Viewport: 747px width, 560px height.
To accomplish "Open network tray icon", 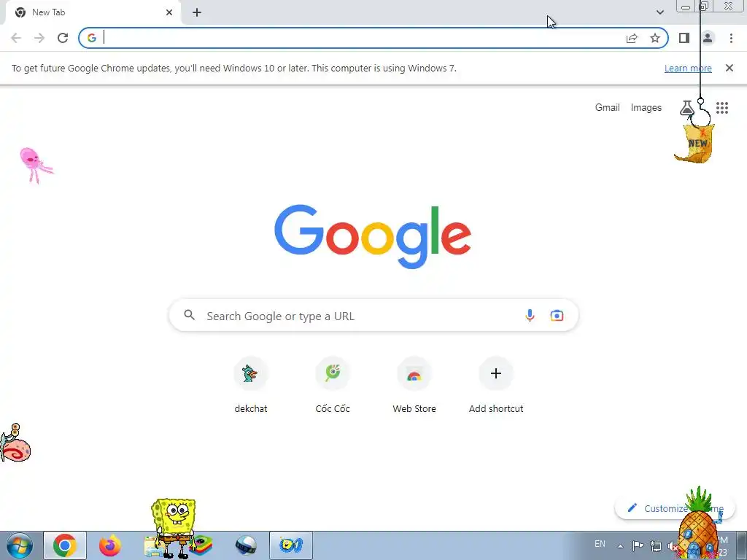I will [656, 546].
